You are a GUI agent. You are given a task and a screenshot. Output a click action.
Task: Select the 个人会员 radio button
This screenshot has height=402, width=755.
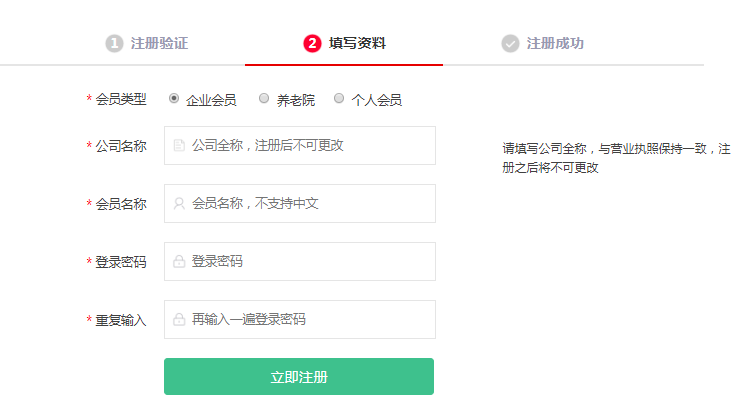pos(339,98)
